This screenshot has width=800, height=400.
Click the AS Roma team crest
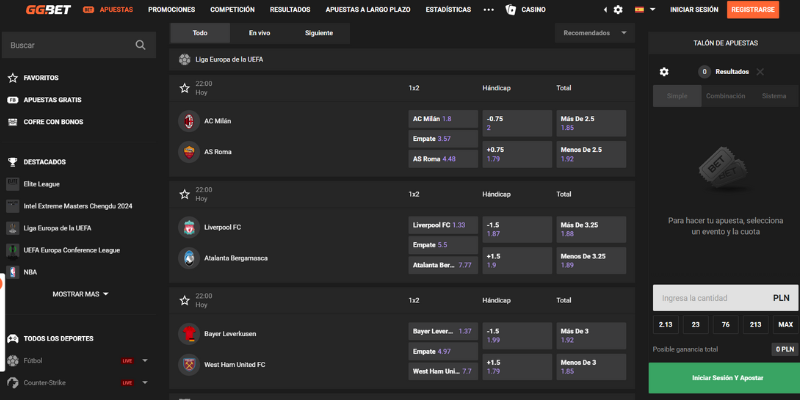point(189,152)
